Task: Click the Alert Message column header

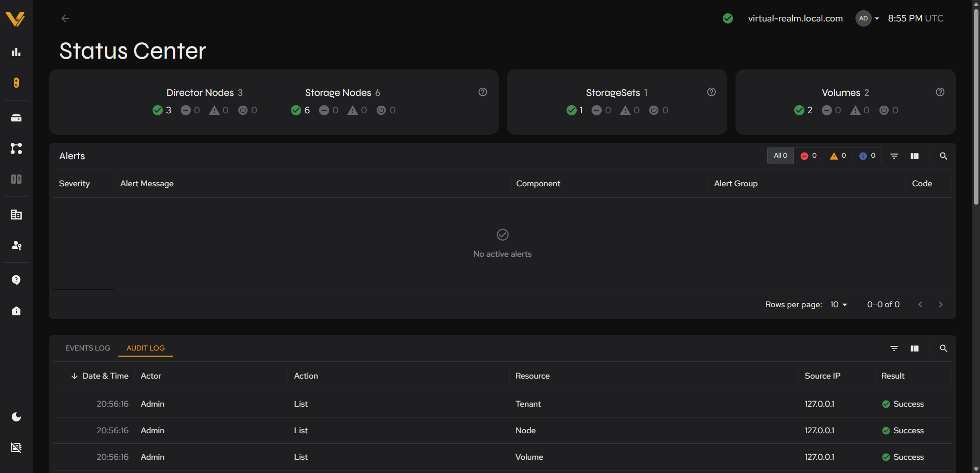Action: click(x=147, y=184)
